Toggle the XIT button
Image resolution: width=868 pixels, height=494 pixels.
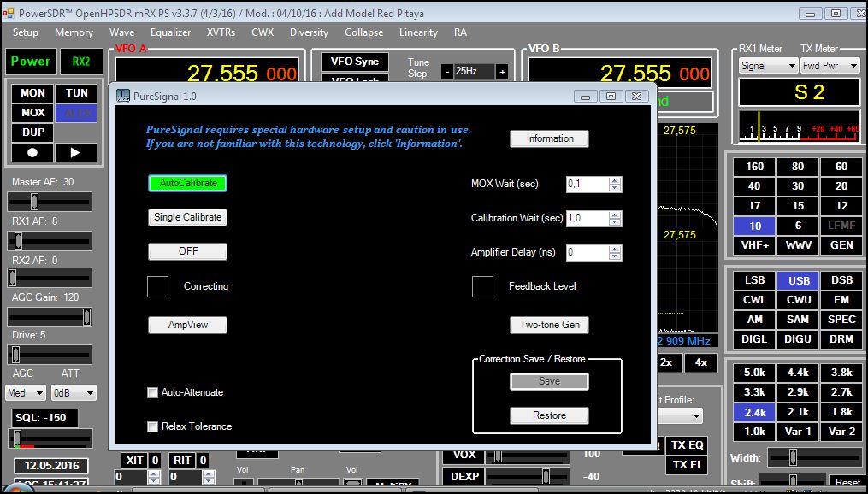(x=134, y=461)
